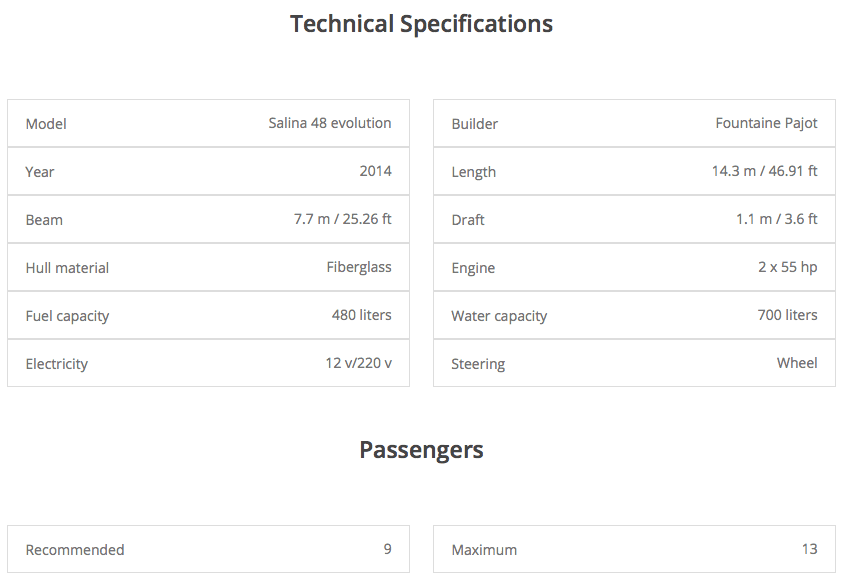Select the Fountaine Pajot value

pos(767,123)
